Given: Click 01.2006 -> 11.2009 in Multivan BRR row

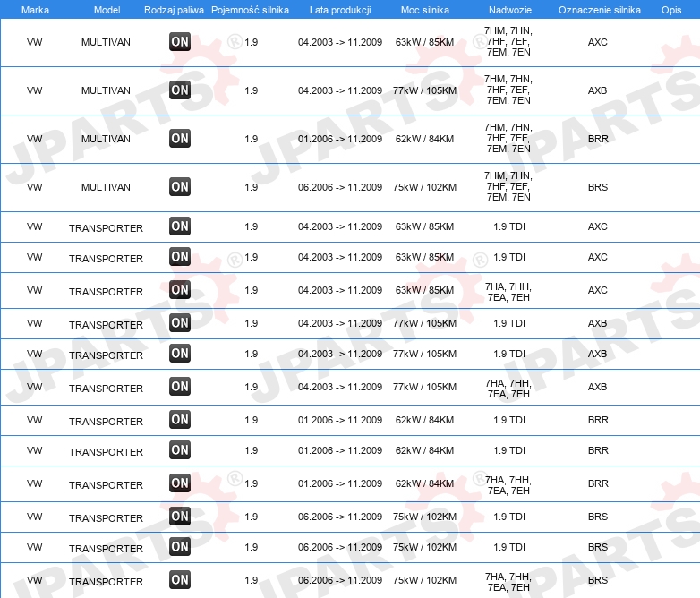Looking at the screenshot, I should click(340, 139).
